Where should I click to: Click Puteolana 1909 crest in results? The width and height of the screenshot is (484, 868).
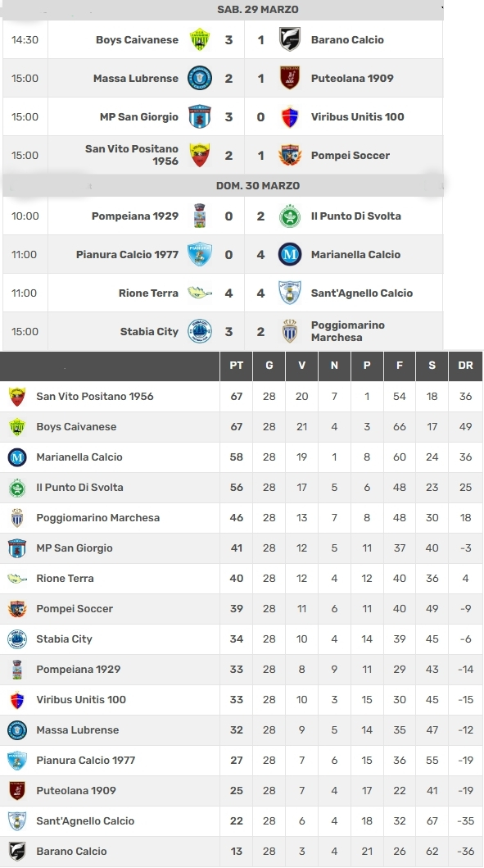pos(290,78)
